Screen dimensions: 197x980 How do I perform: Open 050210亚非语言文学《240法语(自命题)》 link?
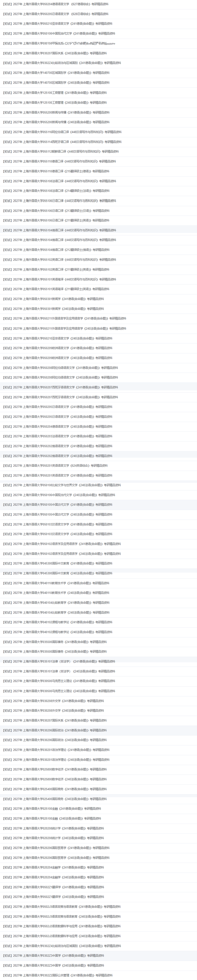[58, 339]
